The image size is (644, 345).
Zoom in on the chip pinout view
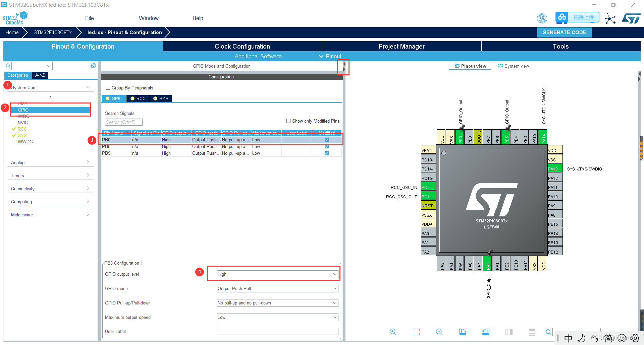coord(393,332)
